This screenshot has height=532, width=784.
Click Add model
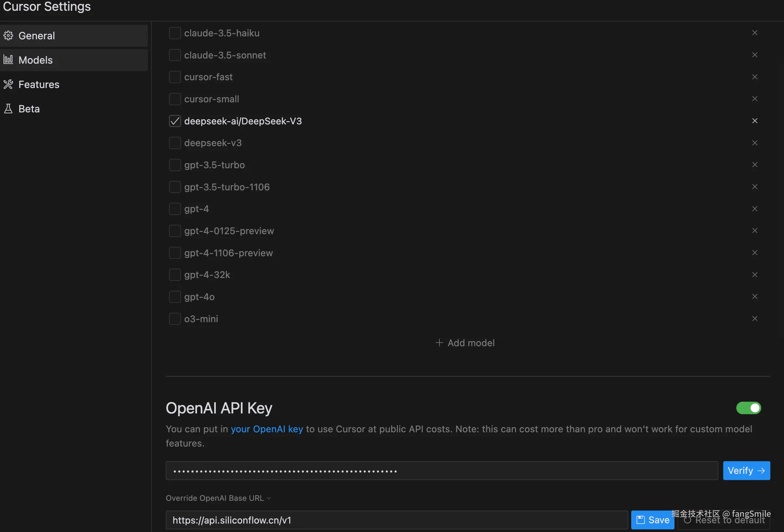pos(465,343)
